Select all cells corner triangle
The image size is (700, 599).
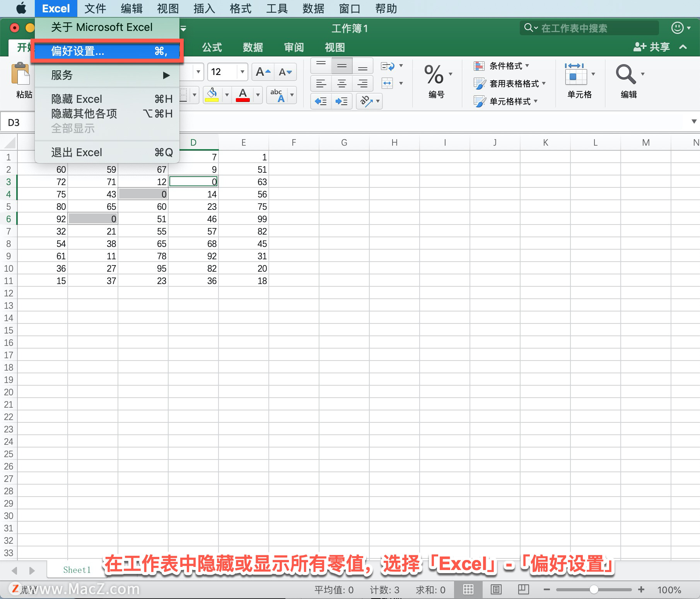[9, 143]
